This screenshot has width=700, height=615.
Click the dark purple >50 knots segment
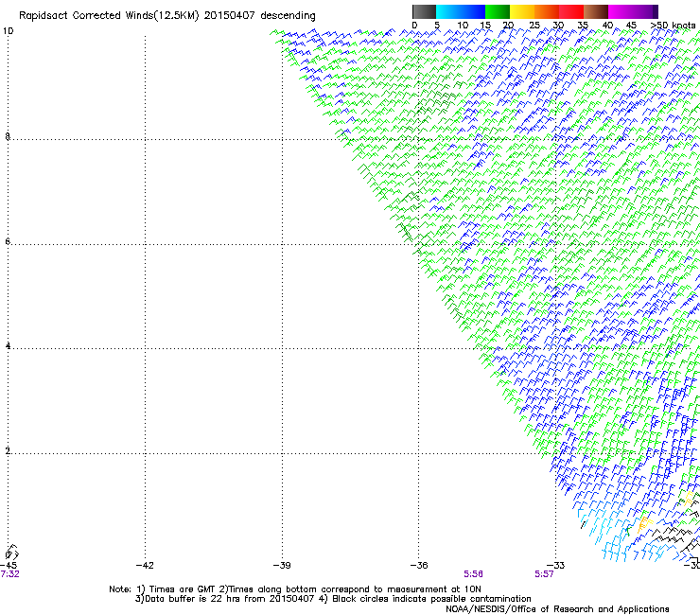click(x=656, y=11)
